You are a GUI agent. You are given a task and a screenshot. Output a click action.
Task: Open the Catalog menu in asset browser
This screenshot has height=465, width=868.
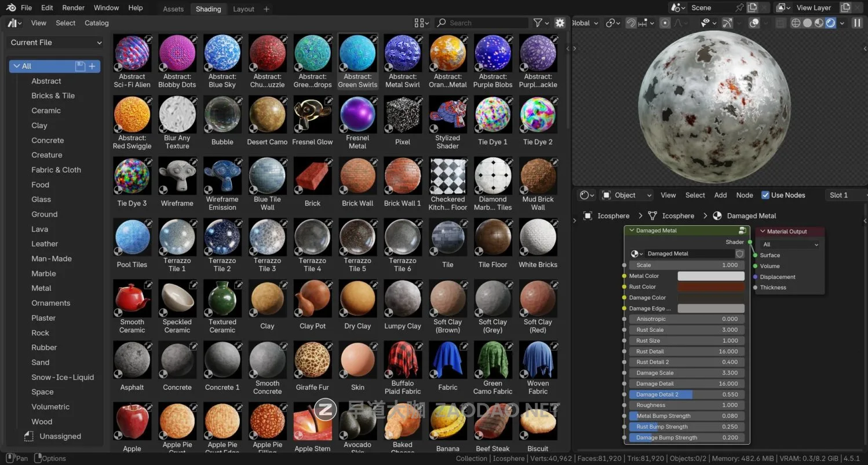point(97,23)
